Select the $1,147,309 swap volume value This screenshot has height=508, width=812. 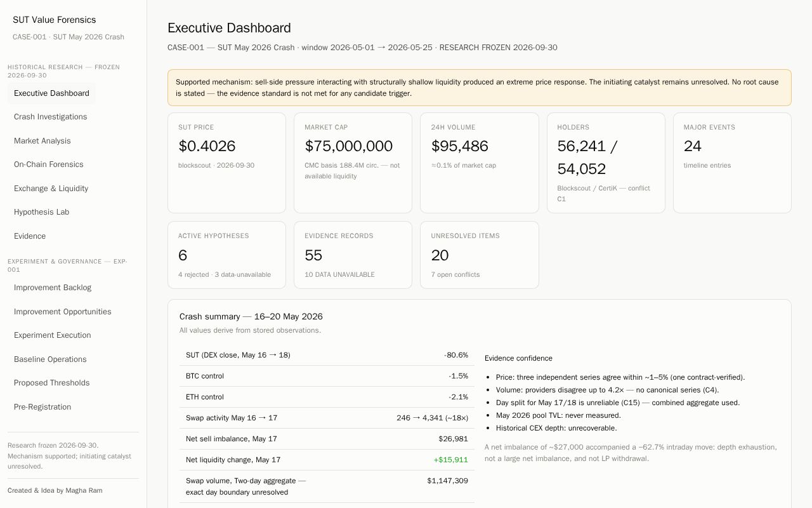point(447,481)
